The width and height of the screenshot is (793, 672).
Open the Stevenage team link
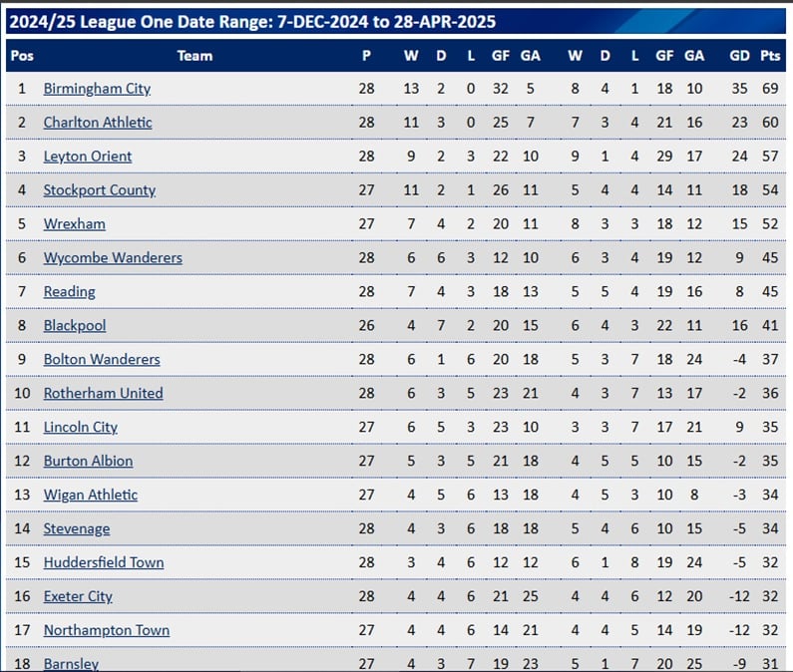[x=77, y=528]
